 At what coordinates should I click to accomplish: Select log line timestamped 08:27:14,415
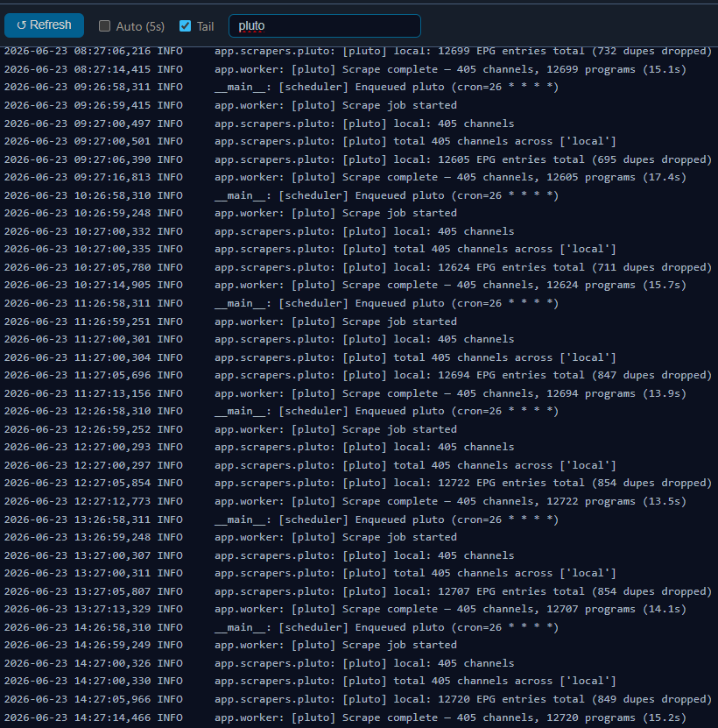tap(345, 69)
